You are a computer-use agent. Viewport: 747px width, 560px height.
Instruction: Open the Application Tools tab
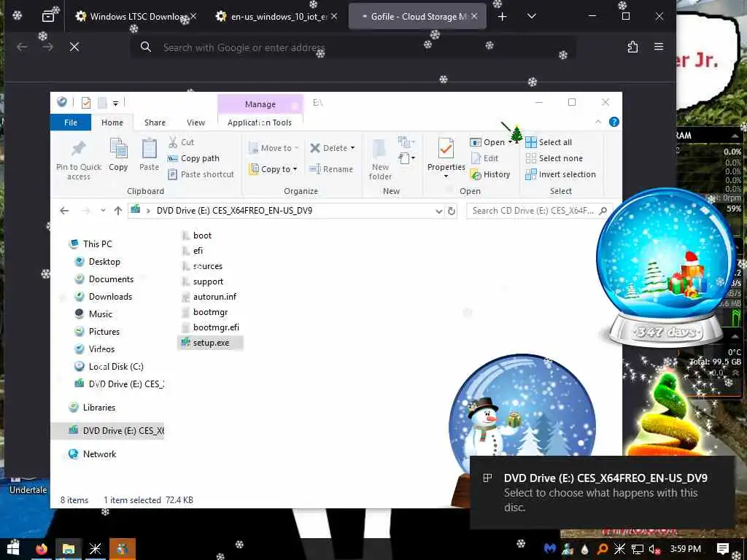[x=259, y=122]
